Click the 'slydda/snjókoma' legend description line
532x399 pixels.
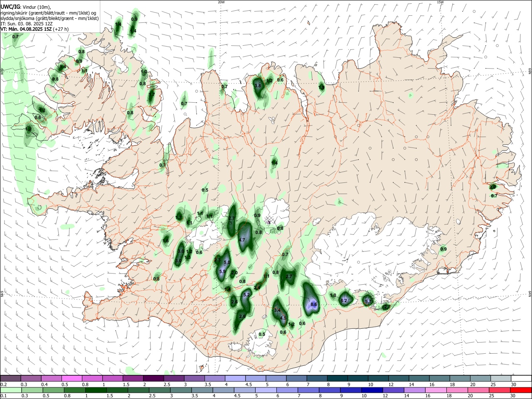pyautogui.click(x=49, y=18)
